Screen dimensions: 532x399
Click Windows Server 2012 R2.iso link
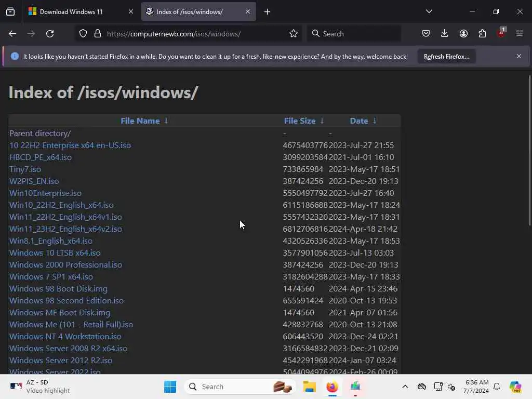point(61,361)
